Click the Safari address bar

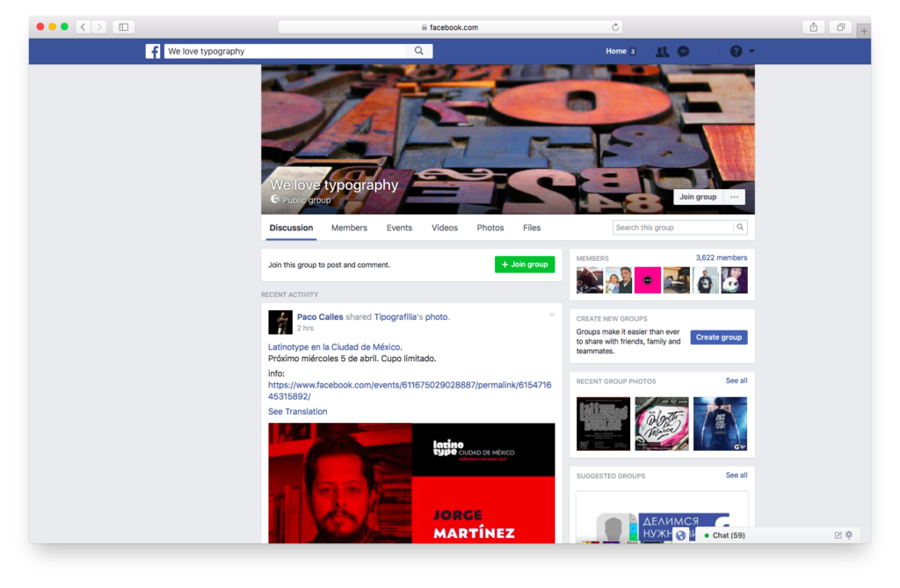point(450,27)
